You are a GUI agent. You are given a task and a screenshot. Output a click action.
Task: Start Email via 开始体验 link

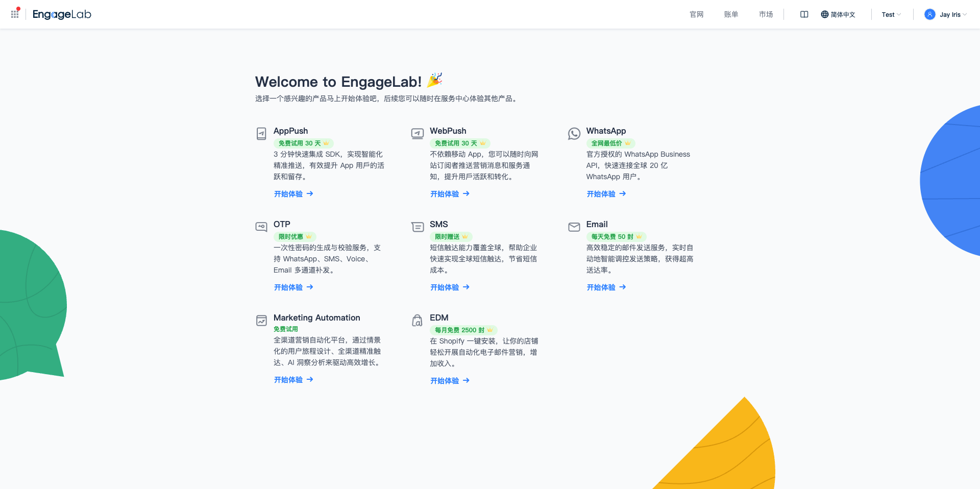(x=606, y=287)
